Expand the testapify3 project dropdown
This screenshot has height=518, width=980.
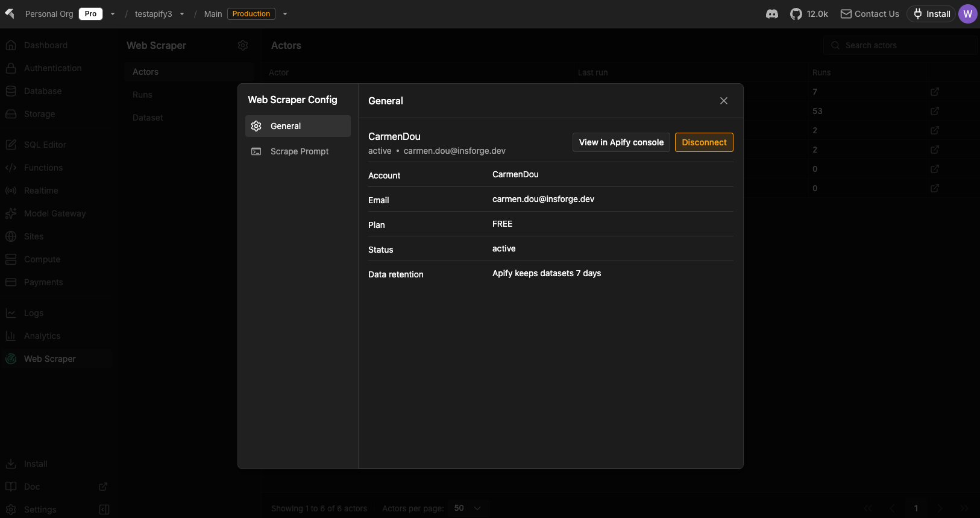(x=182, y=14)
